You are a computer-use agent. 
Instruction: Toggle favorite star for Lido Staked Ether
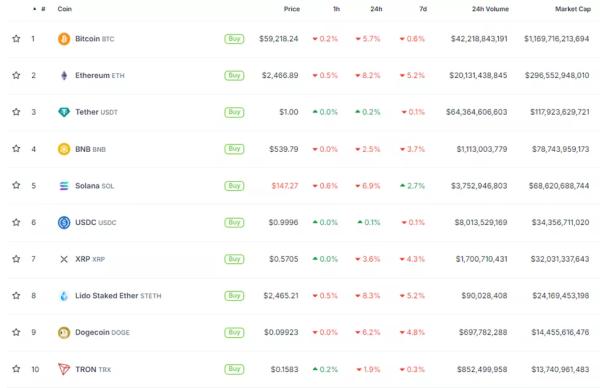(16, 295)
